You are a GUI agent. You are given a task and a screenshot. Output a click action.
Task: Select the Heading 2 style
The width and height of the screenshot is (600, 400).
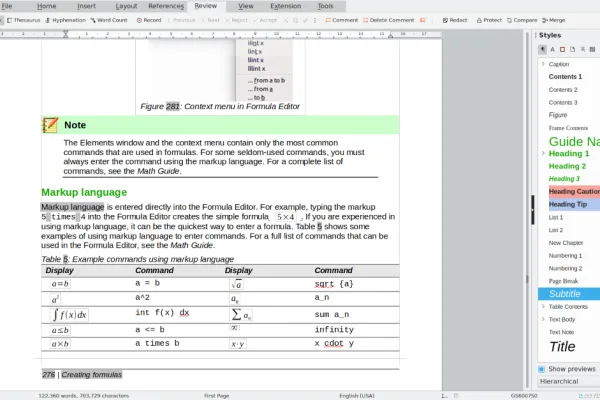coord(567,166)
